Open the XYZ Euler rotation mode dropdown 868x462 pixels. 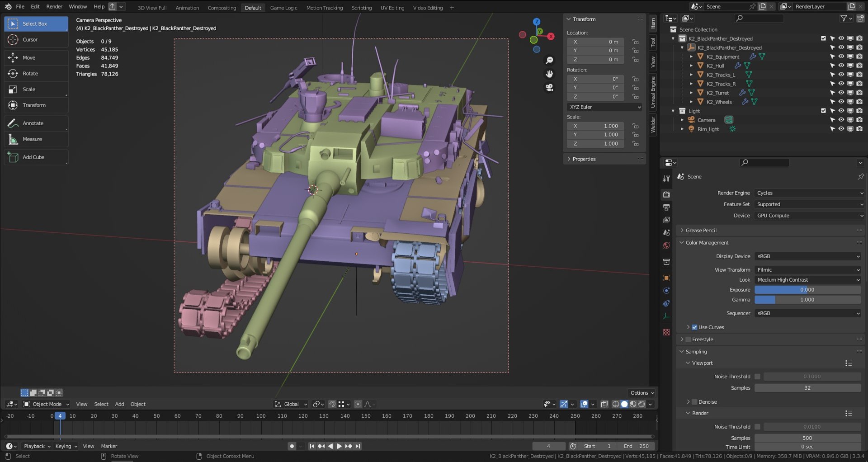coord(604,107)
